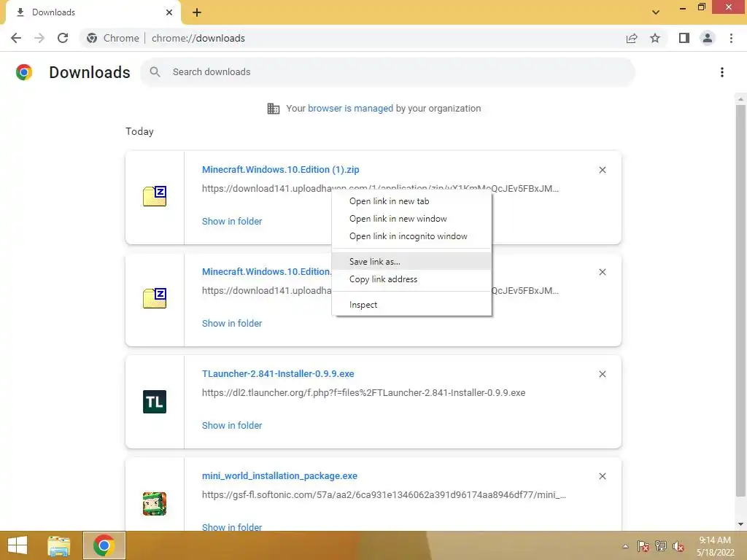Click the Search downloads field
Image resolution: width=747 pixels, height=560 pixels.
click(x=387, y=72)
